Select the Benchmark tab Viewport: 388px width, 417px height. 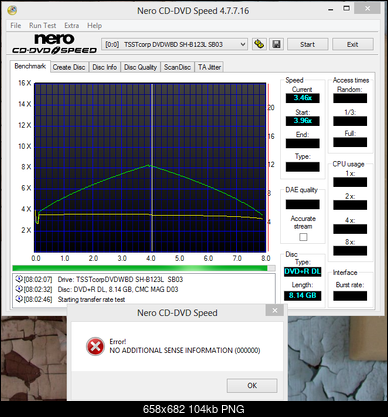pyautogui.click(x=30, y=66)
